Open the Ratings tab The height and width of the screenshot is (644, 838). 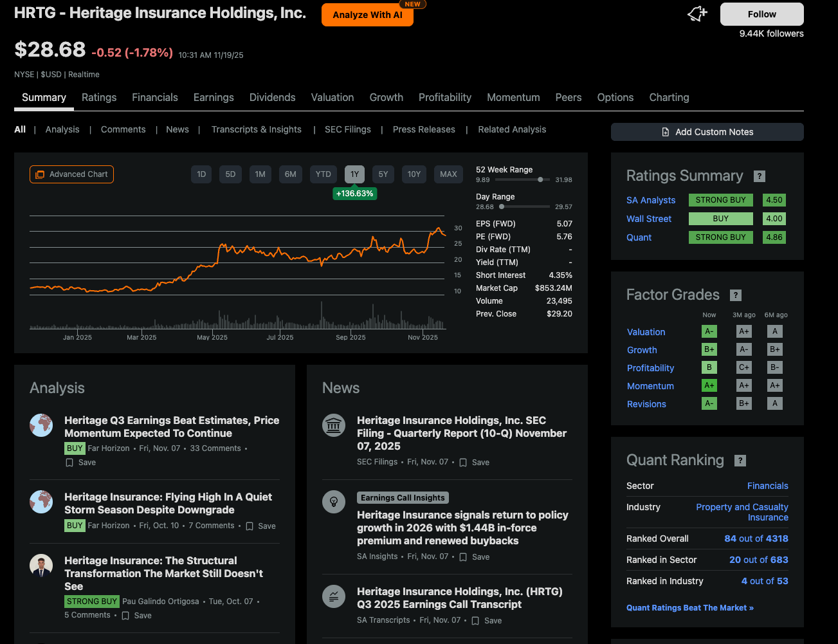(99, 97)
